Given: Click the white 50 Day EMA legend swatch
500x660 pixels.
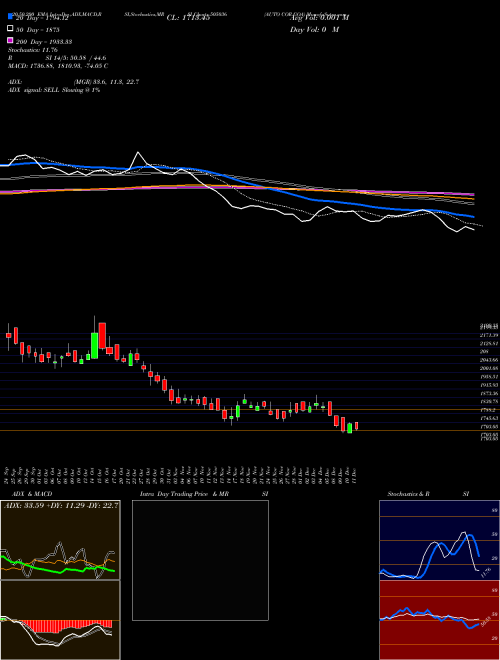Looking at the screenshot, I should click(x=10, y=29).
